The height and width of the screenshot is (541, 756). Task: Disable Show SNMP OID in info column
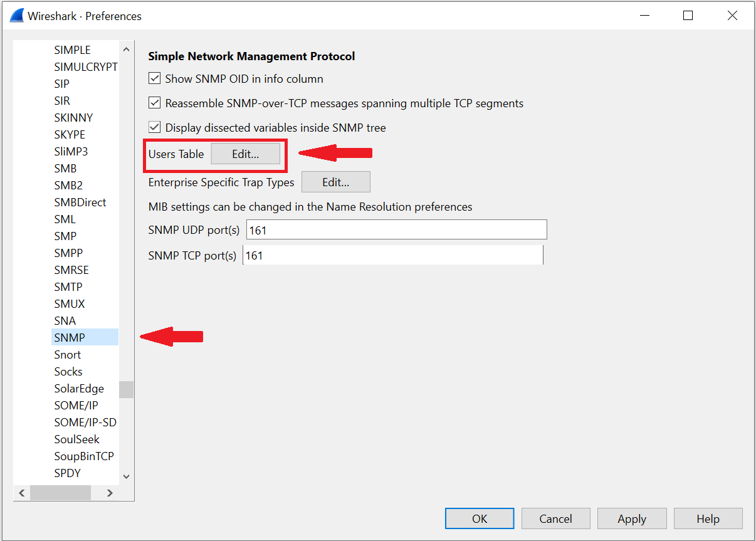click(154, 78)
